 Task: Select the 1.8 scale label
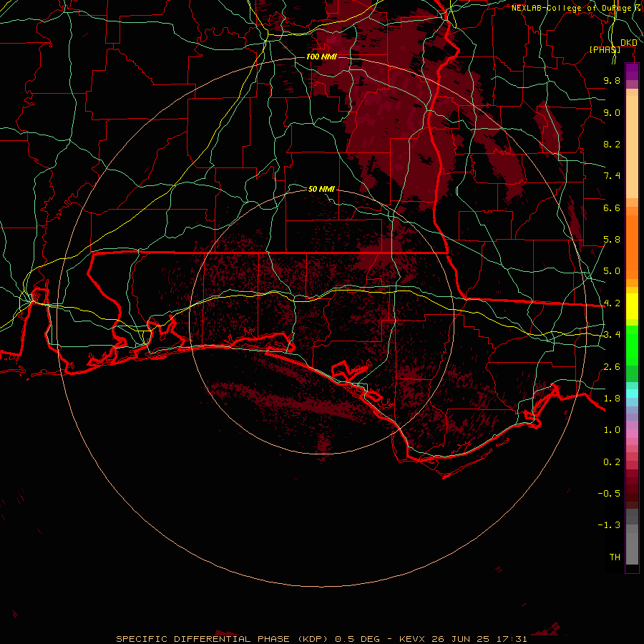(x=612, y=399)
